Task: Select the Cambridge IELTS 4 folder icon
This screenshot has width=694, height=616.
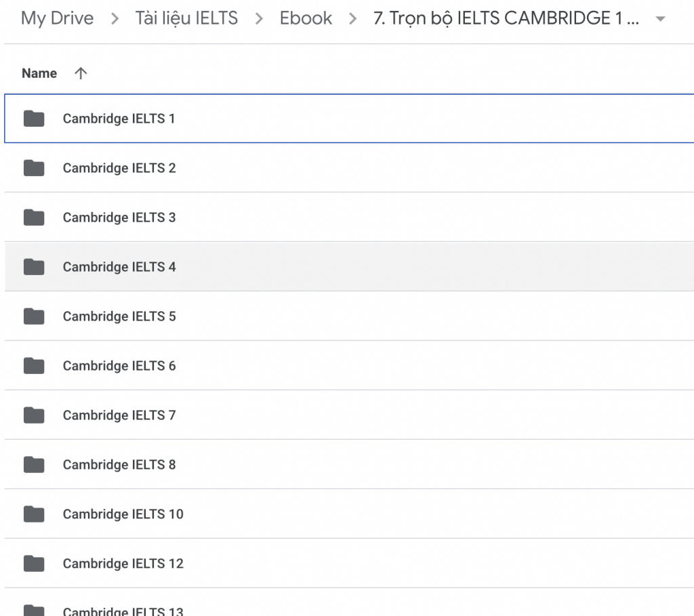Action: coord(34,267)
